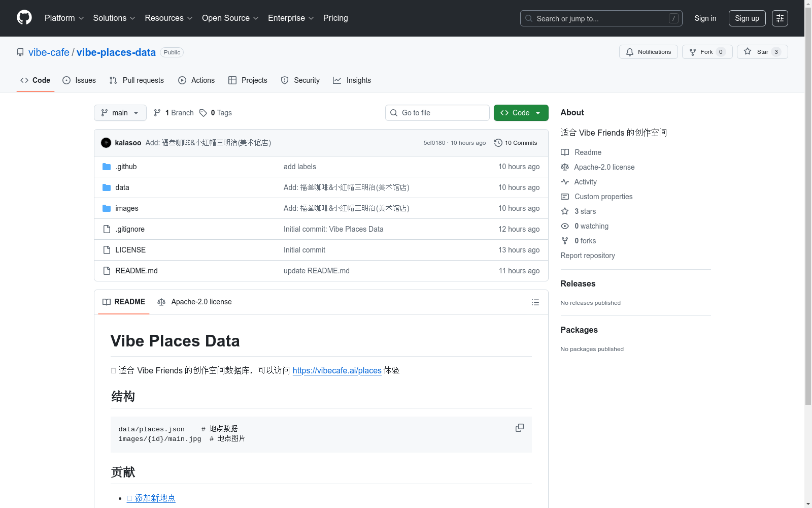Click the Notifications bell icon
Image resolution: width=812 pixels, height=508 pixels.
click(x=630, y=52)
